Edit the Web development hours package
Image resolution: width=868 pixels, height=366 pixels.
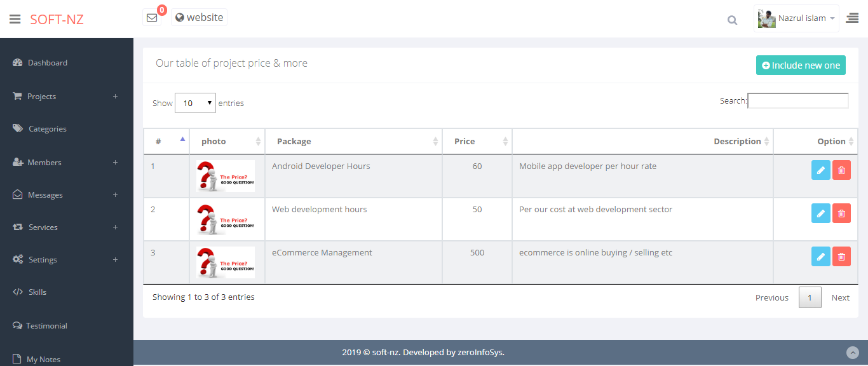tap(820, 213)
